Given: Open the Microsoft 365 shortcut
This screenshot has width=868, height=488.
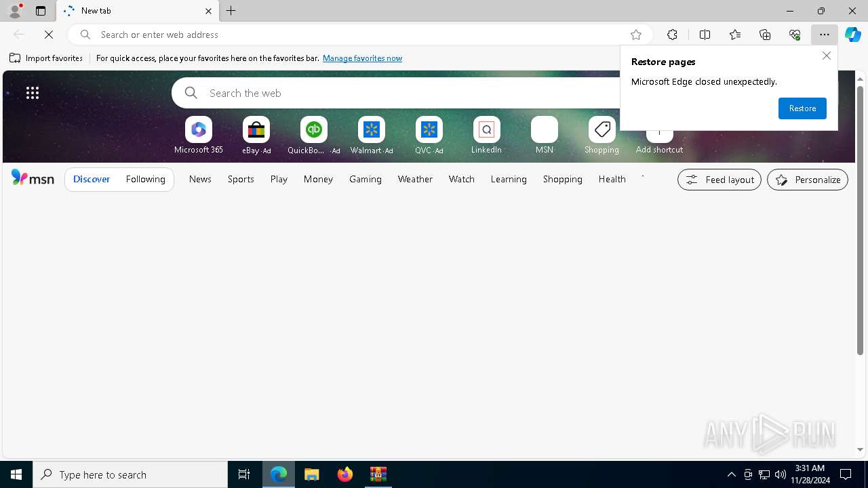Looking at the screenshot, I should pos(199,136).
